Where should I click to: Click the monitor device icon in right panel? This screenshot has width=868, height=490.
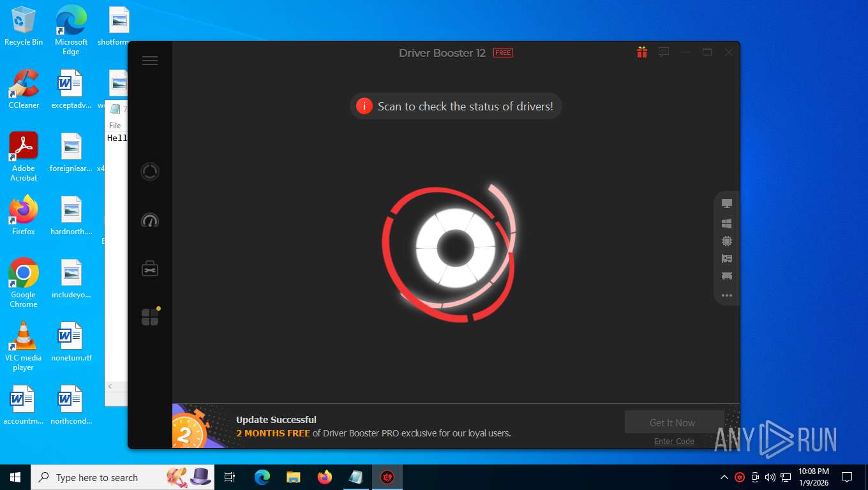(726, 204)
